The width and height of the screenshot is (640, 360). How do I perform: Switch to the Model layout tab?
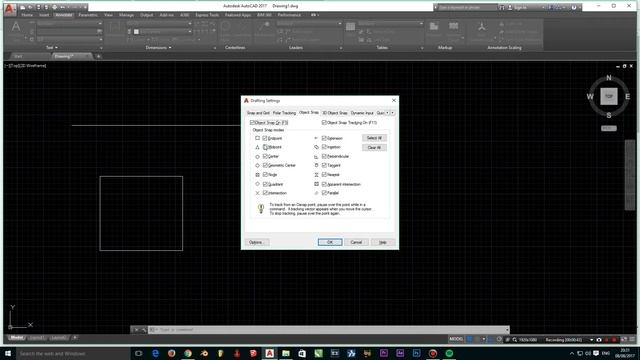tap(16, 338)
